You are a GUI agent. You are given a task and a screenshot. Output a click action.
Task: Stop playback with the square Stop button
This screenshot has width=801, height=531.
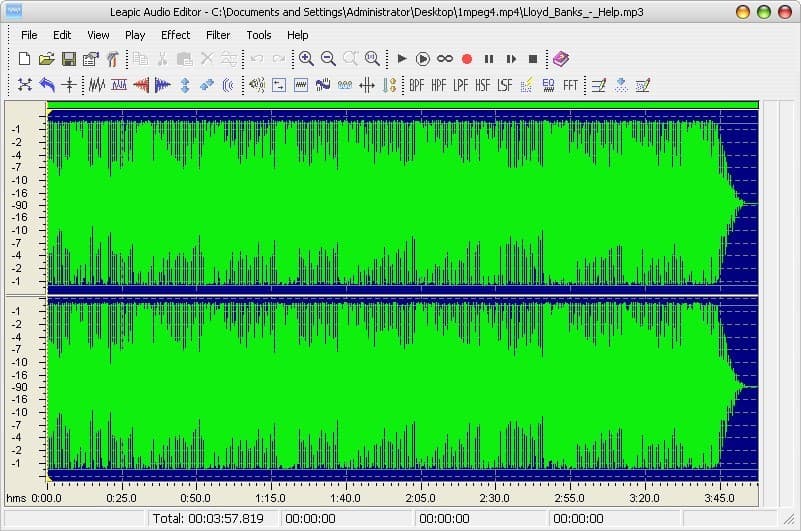point(533,59)
